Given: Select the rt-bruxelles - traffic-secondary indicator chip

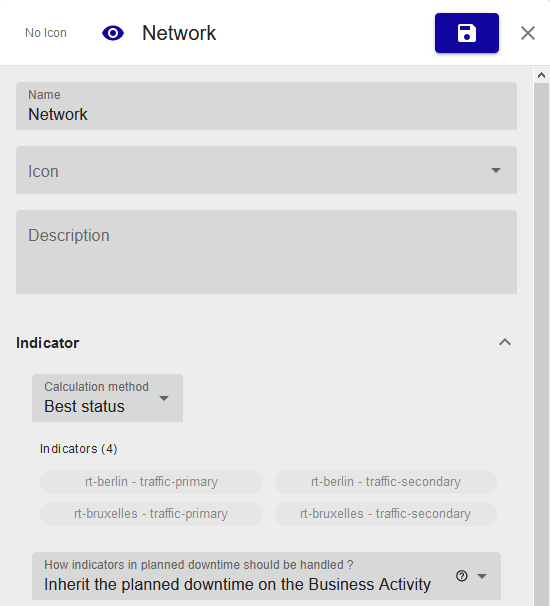Looking at the screenshot, I should [x=386, y=514].
